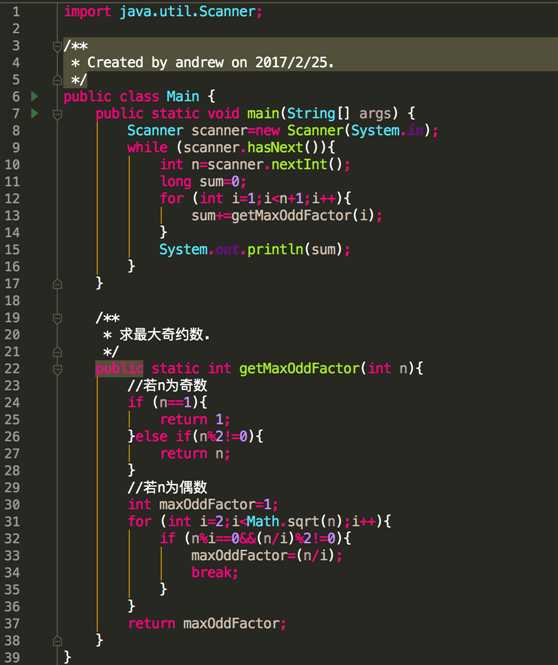Screen dimensions: 558x665
Task: Collapse the 'Created by andrew' comment at line 3
Action: 57,46
